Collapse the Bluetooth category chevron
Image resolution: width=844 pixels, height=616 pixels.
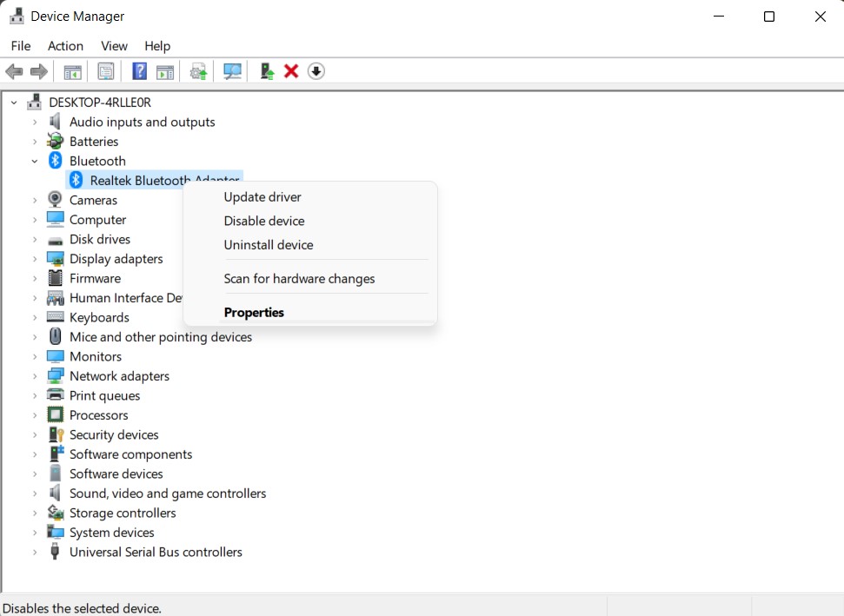coord(35,161)
